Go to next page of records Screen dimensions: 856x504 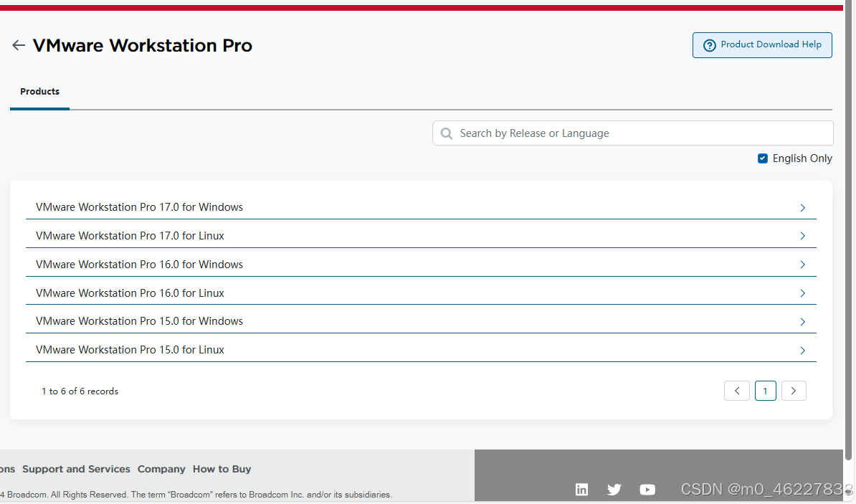point(794,391)
